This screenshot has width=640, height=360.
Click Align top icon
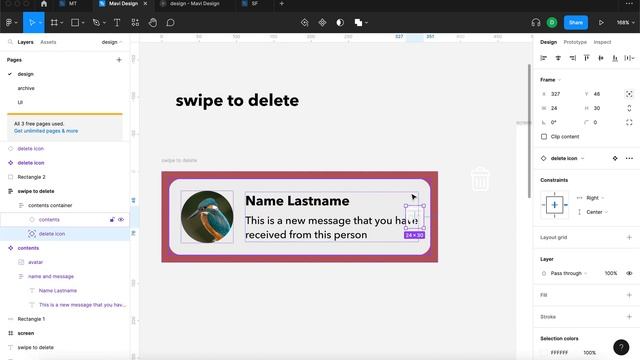tap(587, 58)
